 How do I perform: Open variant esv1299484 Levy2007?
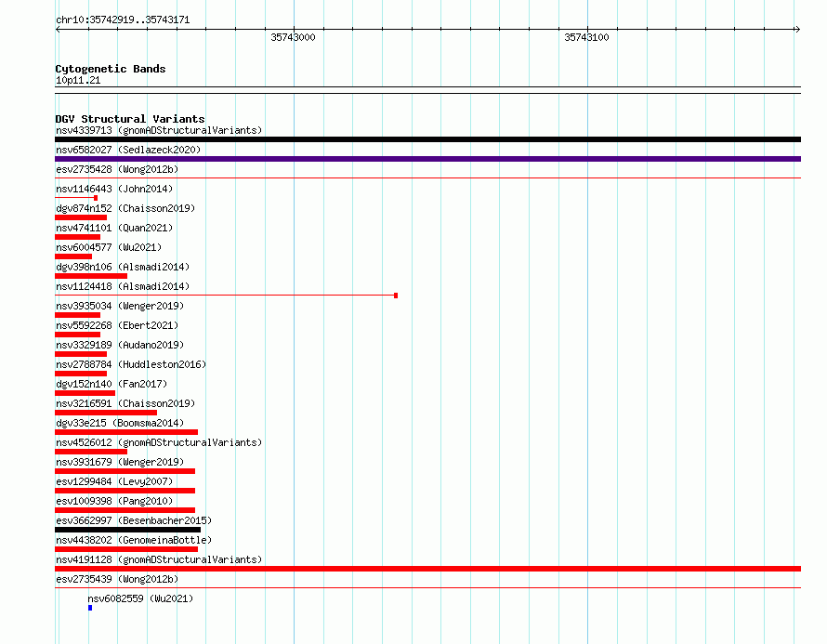pyautogui.click(x=114, y=481)
